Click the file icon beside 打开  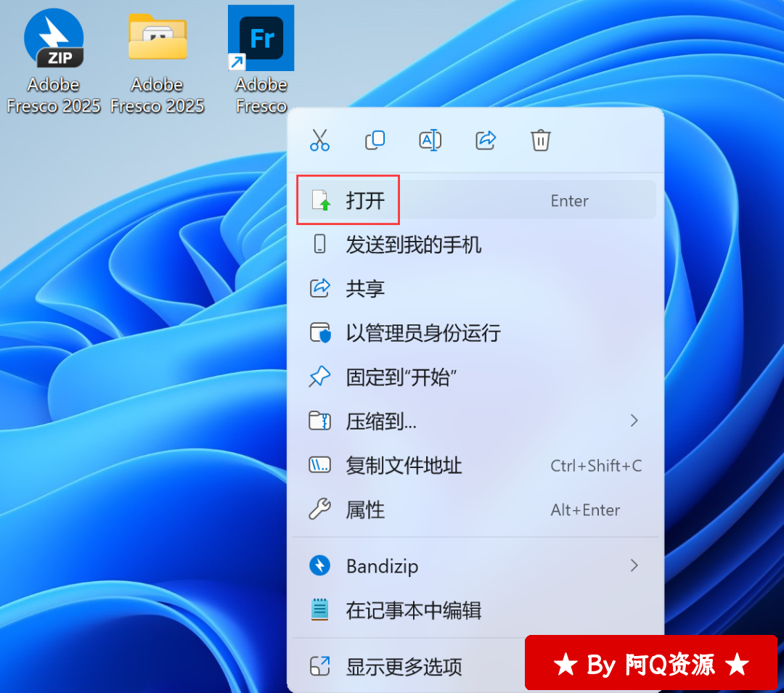[321, 200]
